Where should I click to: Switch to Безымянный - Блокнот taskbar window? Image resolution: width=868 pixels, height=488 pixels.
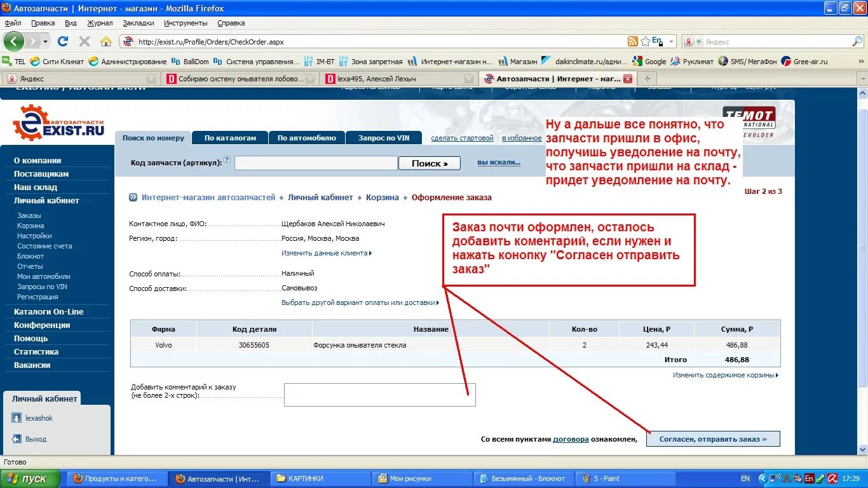(525, 478)
